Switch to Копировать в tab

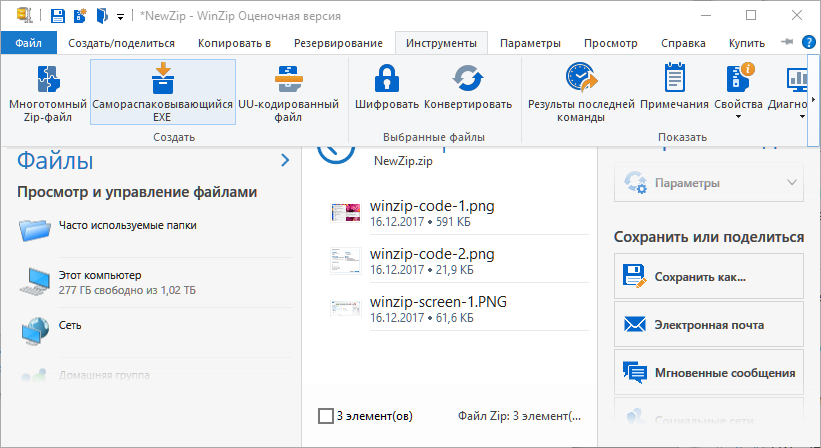coord(234,43)
